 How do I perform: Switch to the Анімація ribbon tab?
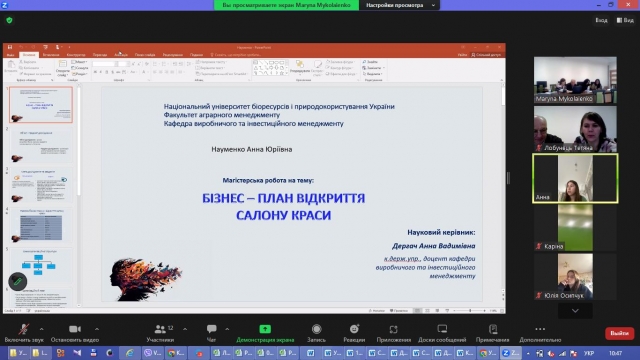tap(121, 55)
